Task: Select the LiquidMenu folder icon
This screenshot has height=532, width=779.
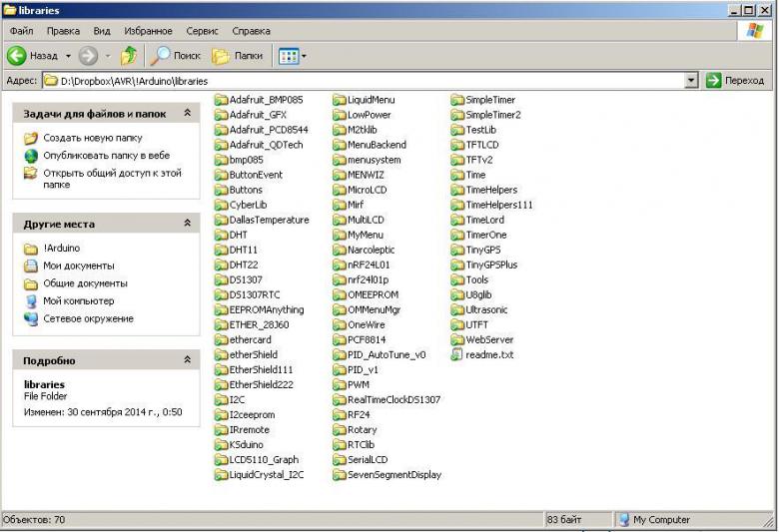Action: coord(339,100)
